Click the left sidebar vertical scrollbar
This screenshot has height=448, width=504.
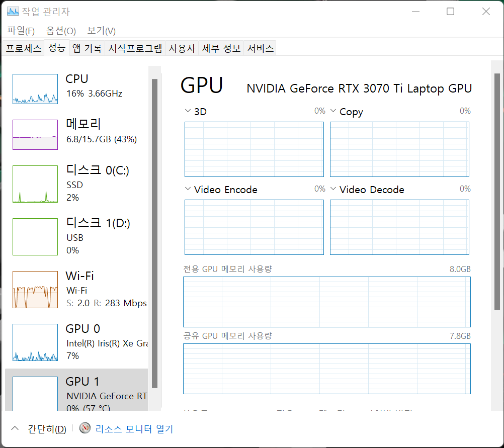pos(154,231)
